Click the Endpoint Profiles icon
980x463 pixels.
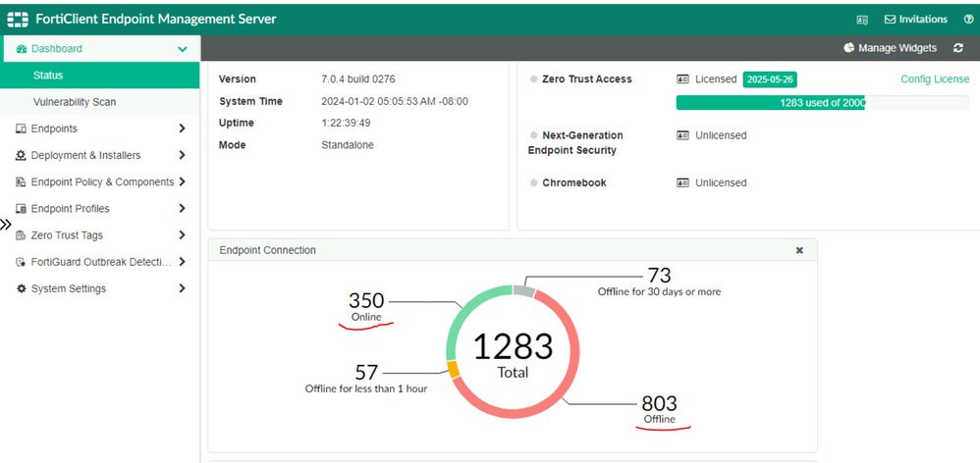21,208
